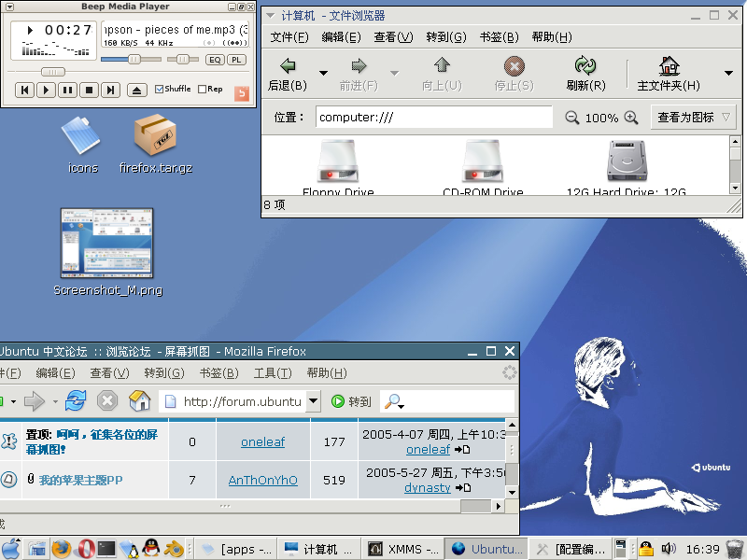Click the Firefox address bar
Image resolution: width=747 pixels, height=560 pixels.
pos(233,401)
